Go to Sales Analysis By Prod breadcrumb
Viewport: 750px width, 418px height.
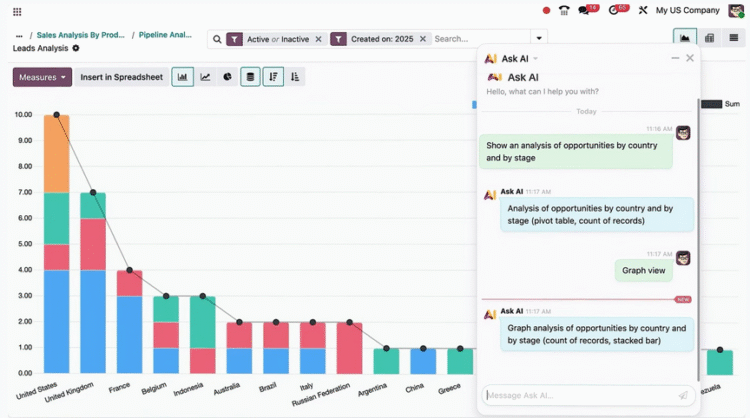[80, 35]
